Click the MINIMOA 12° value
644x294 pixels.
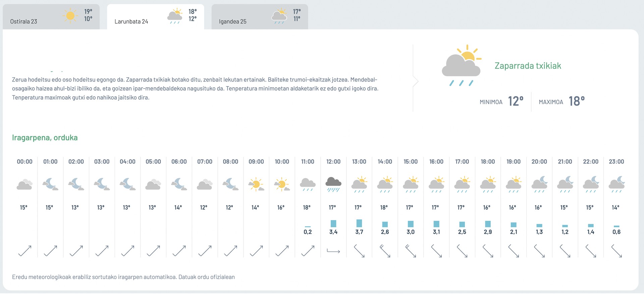pos(516,101)
